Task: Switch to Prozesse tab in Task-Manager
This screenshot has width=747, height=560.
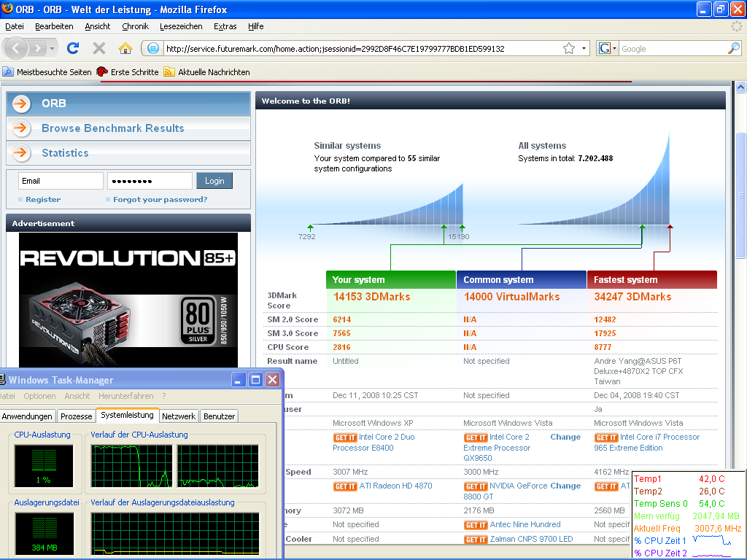Action: coord(76,416)
